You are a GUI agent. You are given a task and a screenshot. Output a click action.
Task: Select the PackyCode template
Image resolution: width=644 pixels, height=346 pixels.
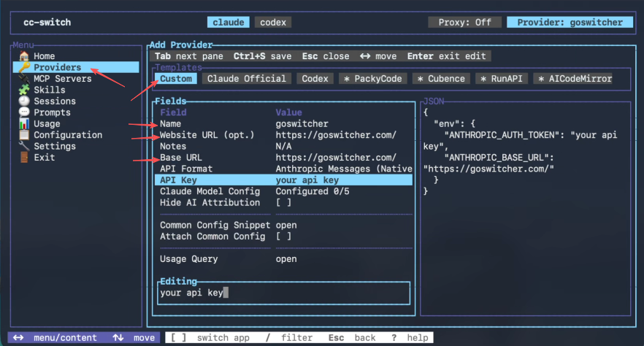click(x=373, y=78)
